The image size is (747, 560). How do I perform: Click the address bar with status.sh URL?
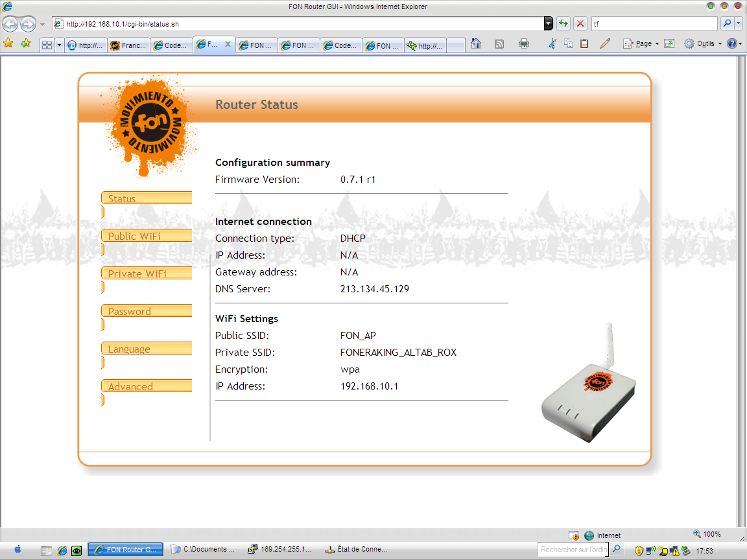pos(298,24)
